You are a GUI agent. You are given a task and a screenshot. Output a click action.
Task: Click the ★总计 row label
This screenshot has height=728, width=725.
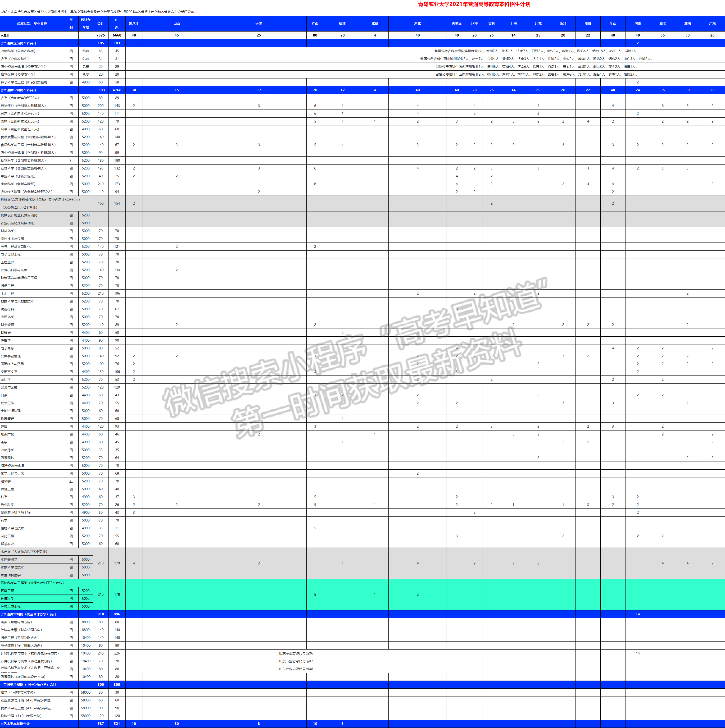5,35
